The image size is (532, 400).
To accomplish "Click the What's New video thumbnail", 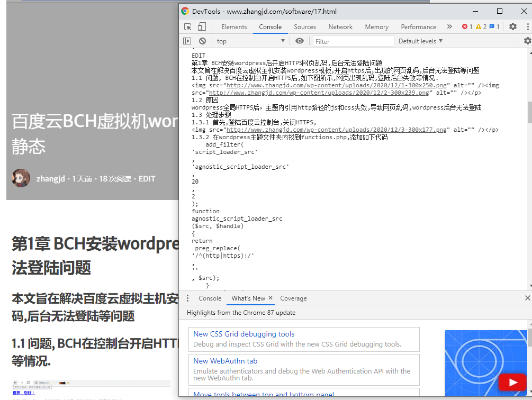I will coord(486,363).
